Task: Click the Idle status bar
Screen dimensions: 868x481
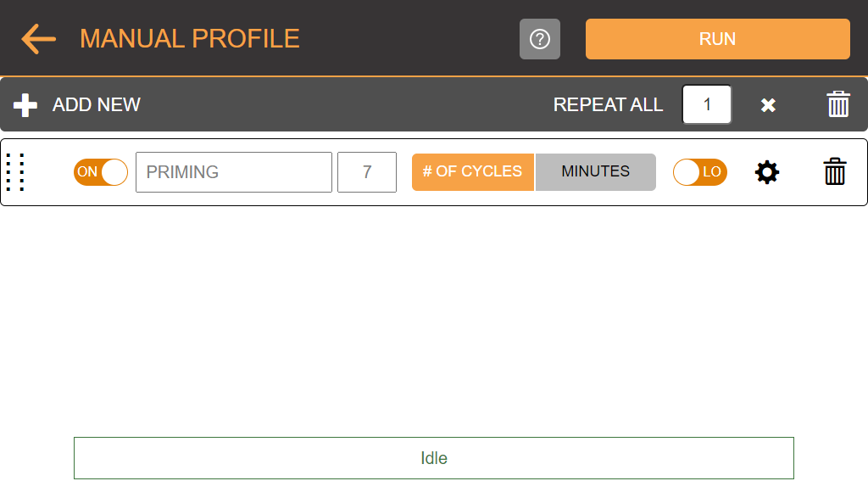Action: tap(434, 458)
